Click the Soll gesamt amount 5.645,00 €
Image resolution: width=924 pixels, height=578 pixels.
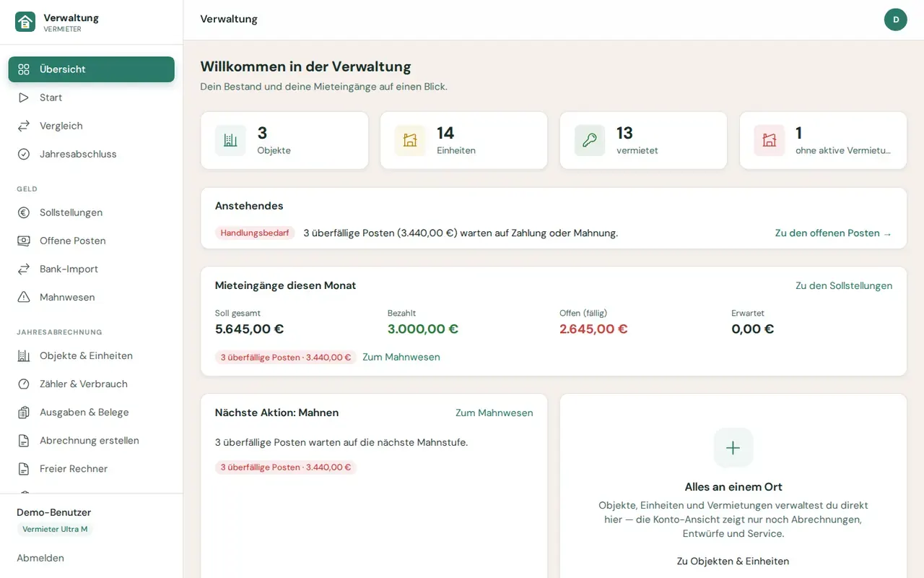pos(250,329)
